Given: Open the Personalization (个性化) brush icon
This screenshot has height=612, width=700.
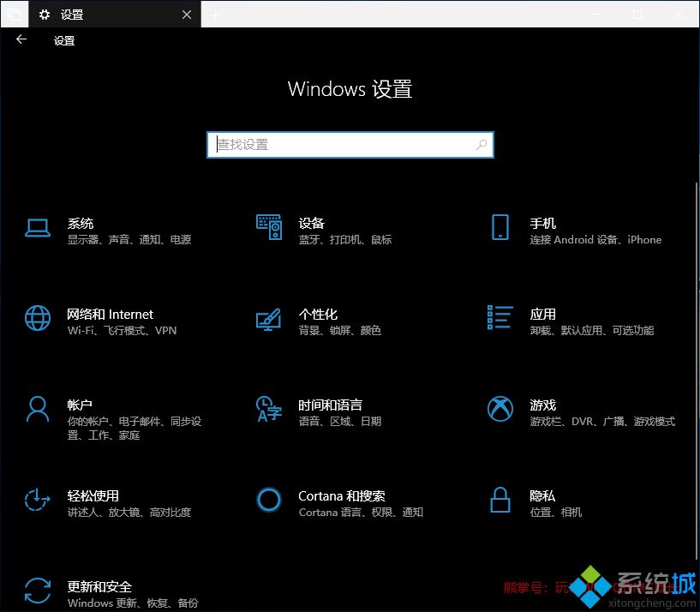Looking at the screenshot, I should pos(268,320).
